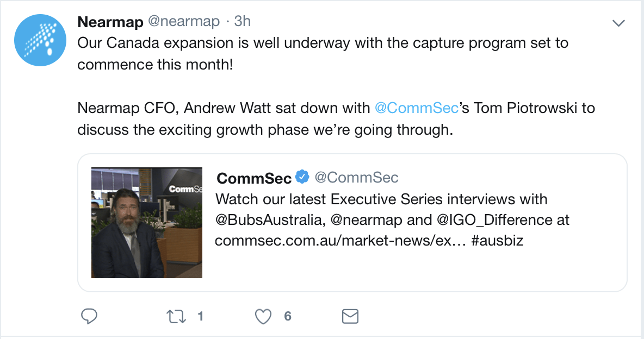Expand the tweet options chevron menu

point(618,23)
